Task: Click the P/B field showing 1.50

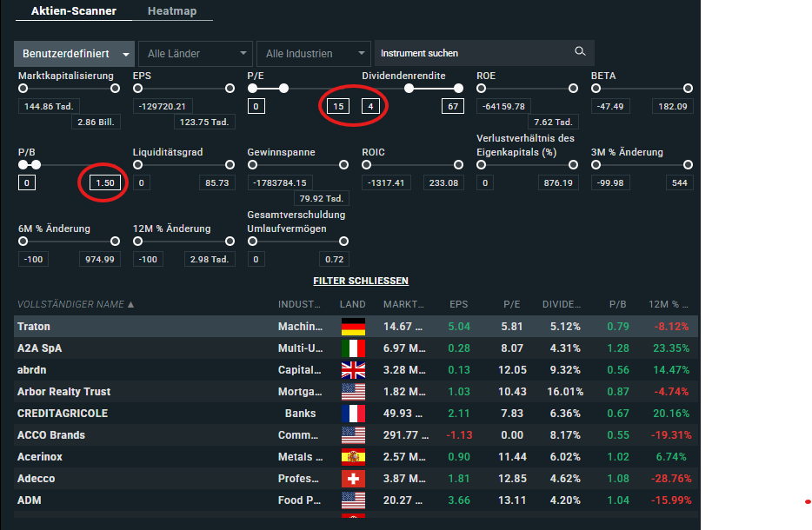Action: click(103, 182)
